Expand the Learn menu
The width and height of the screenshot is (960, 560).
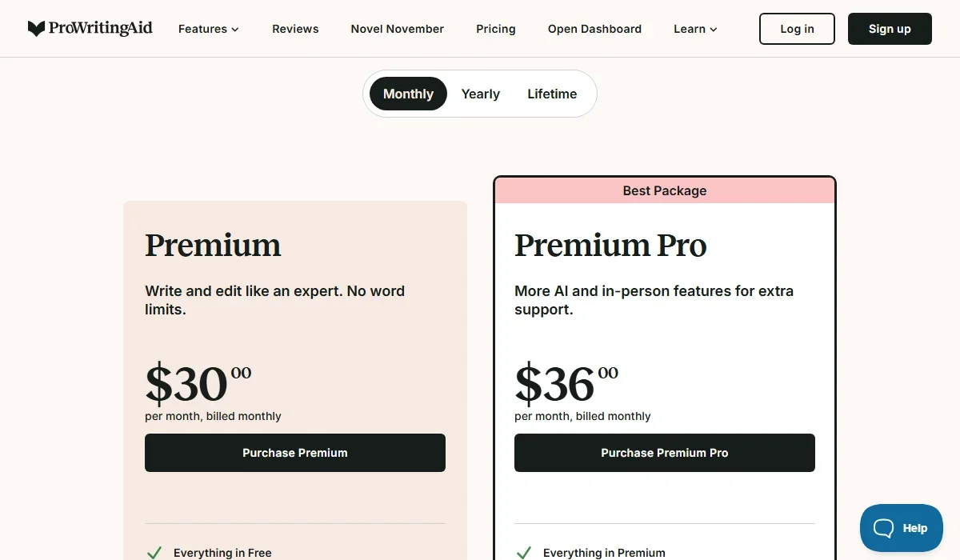pyautogui.click(x=694, y=29)
